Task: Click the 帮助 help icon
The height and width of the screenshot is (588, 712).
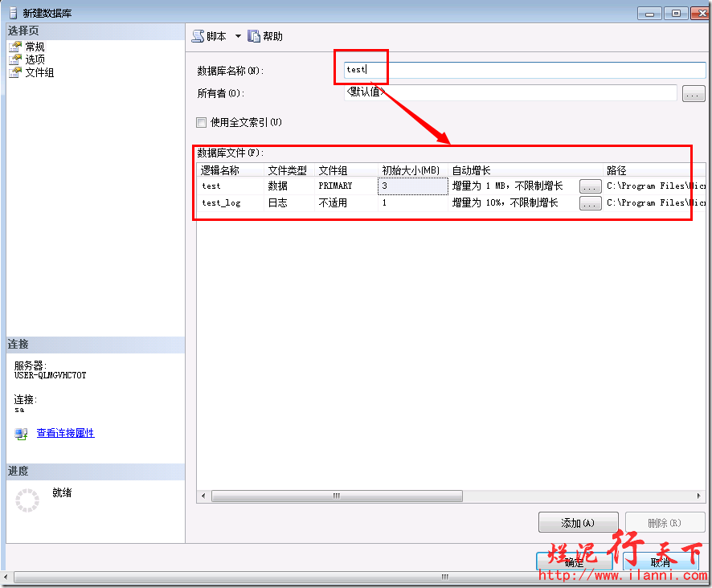Action: pyautogui.click(x=254, y=36)
